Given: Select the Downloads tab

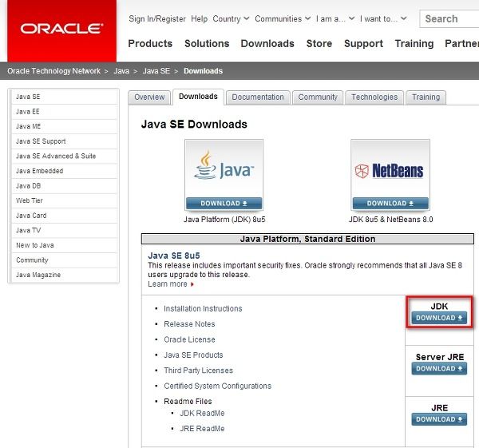Looking at the screenshot, I should click(x=198, y=97).
